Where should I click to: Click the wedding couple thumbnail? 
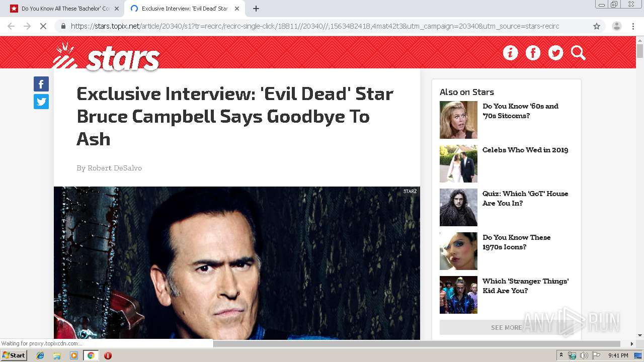click(458, 163)
